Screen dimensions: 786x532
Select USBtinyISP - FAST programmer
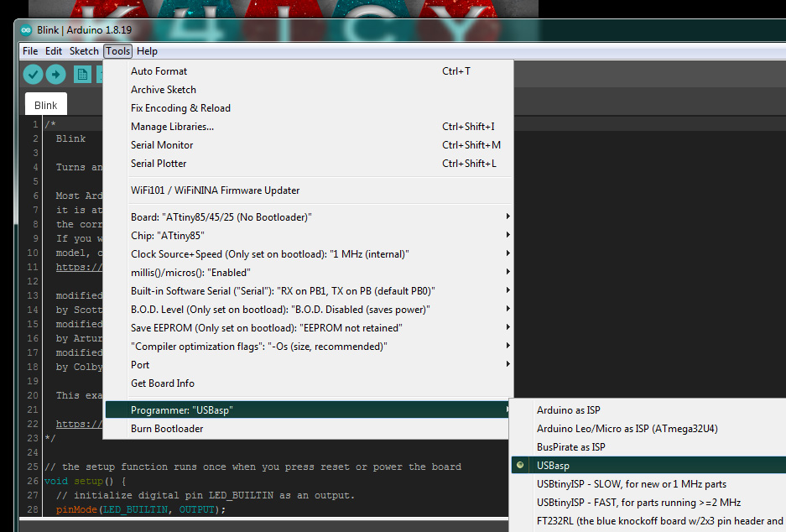(648, 503)
